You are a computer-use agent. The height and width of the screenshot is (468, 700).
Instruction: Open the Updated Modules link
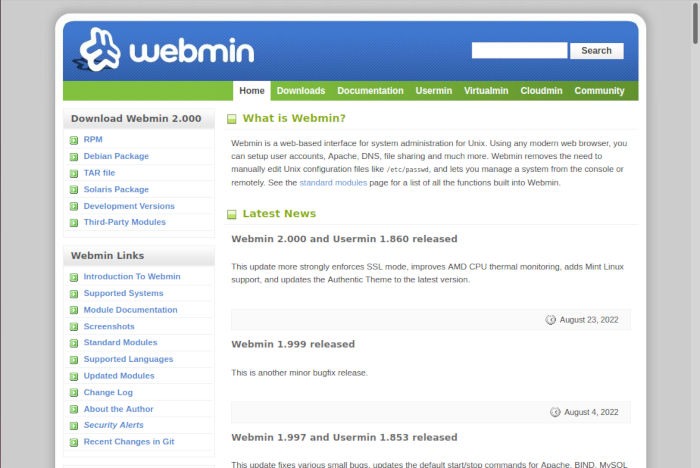point(119,376)
